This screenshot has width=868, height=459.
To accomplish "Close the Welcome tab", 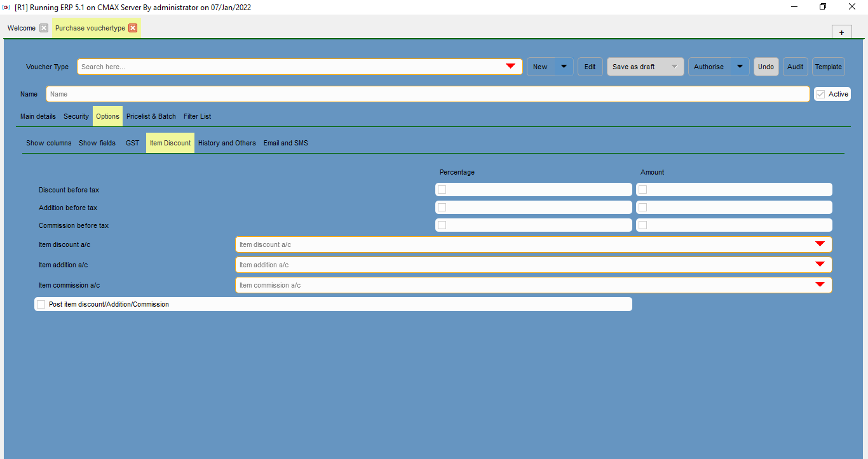I will pyautogui.click(x=44, y=28).
